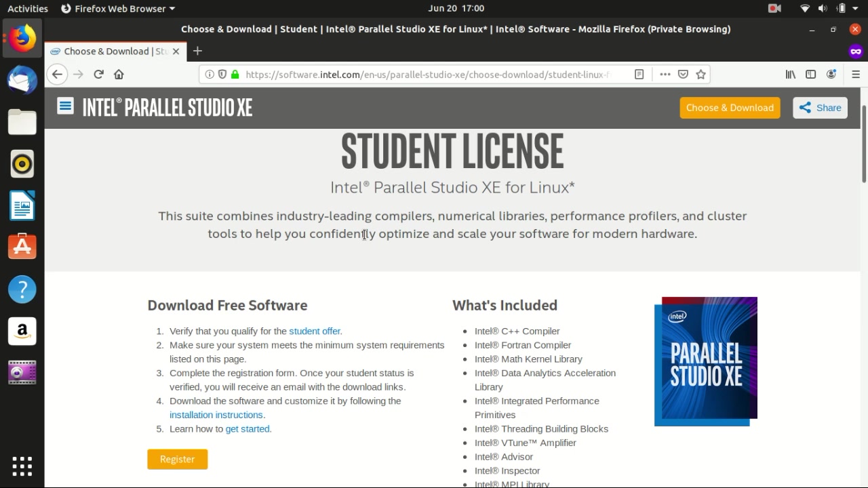Click Intel® Inspector list item
Image resolution: width=868 pixels, height=488 pixels.
click(507, 470)
